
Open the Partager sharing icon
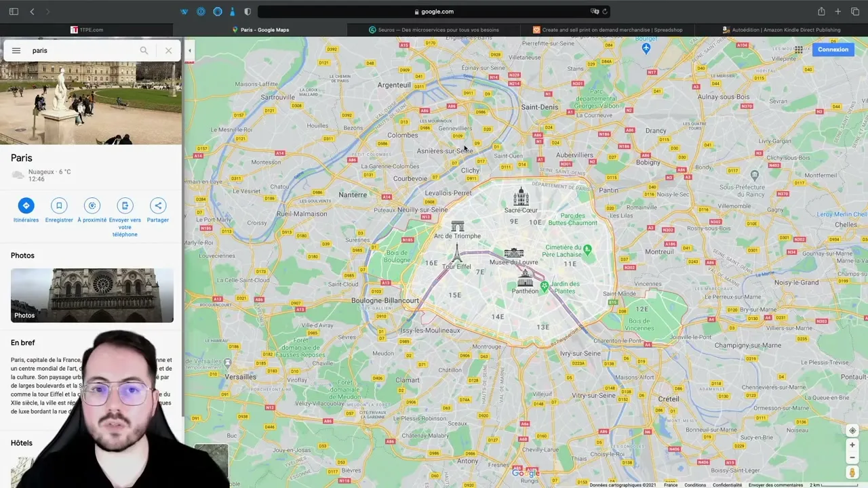click(157, 205)
